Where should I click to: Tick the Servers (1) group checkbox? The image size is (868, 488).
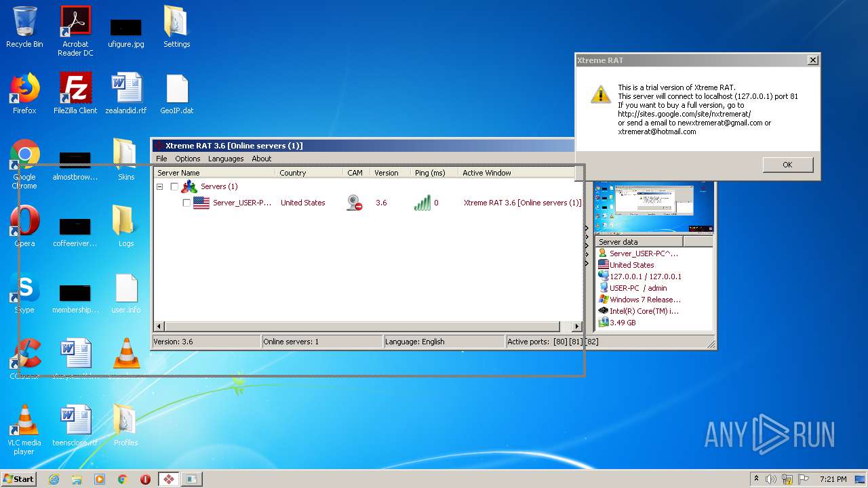pyautogui.click(x=174, y=186)
